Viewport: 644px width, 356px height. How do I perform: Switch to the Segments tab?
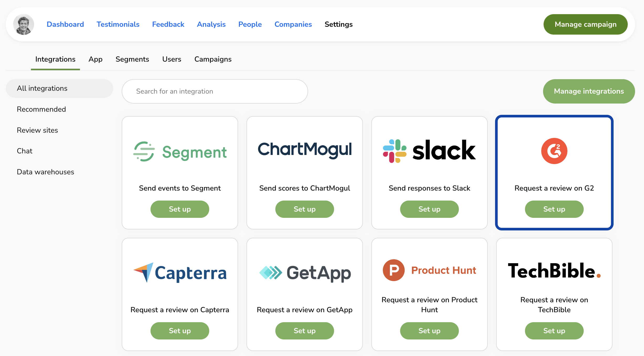pyautogui.click(x=132, y=59)
